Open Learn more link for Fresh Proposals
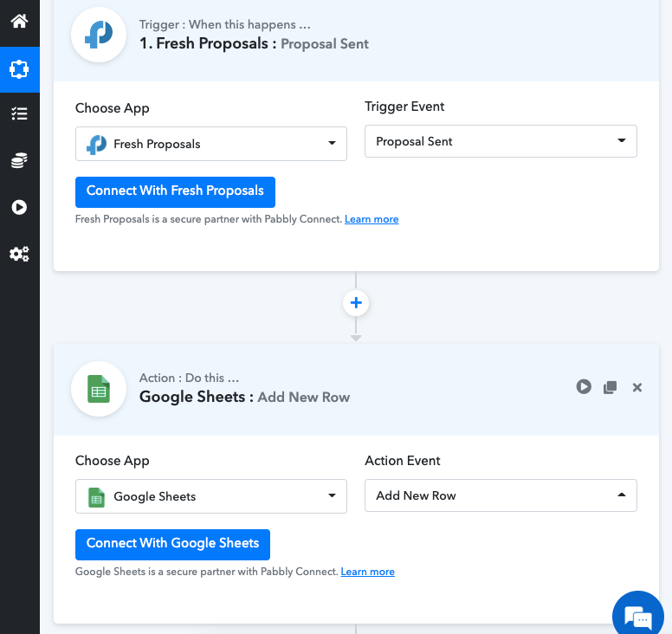Screen dimensions: 672x634 pos(372,219)
